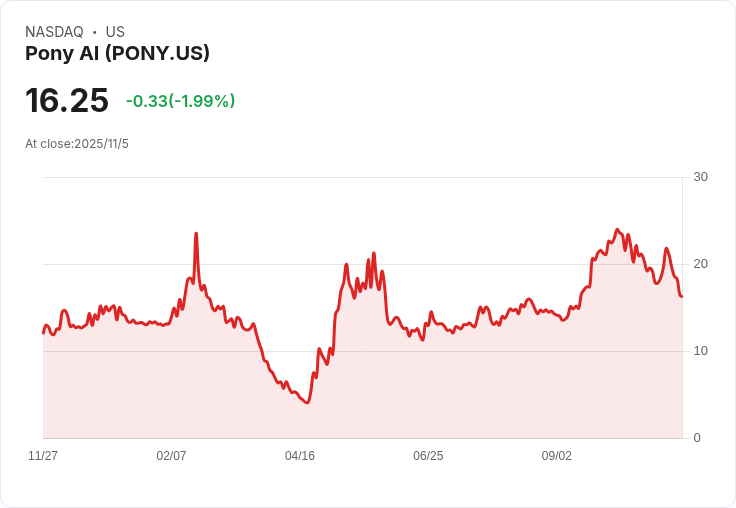The height and width of the screenshot is (508, 736).
Task: Select the 11/27 date axis label
Action: pyautogui.click(x=43, y=456)
